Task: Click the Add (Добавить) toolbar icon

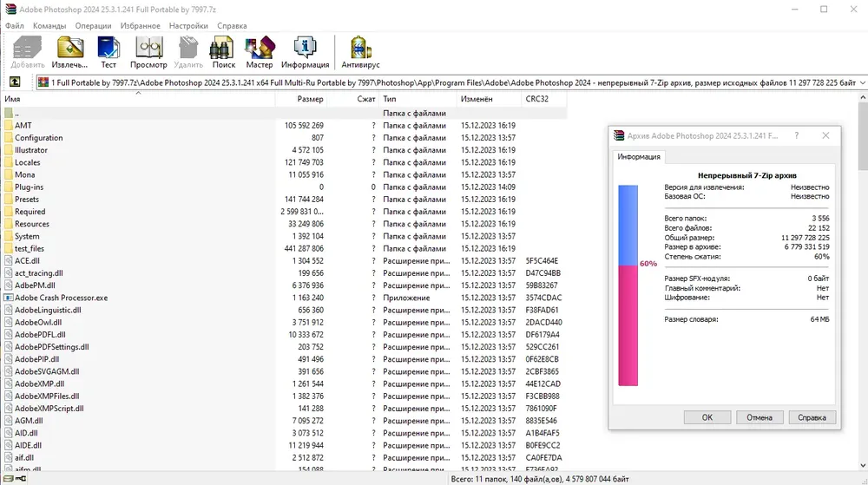Action: click(27, 53)
